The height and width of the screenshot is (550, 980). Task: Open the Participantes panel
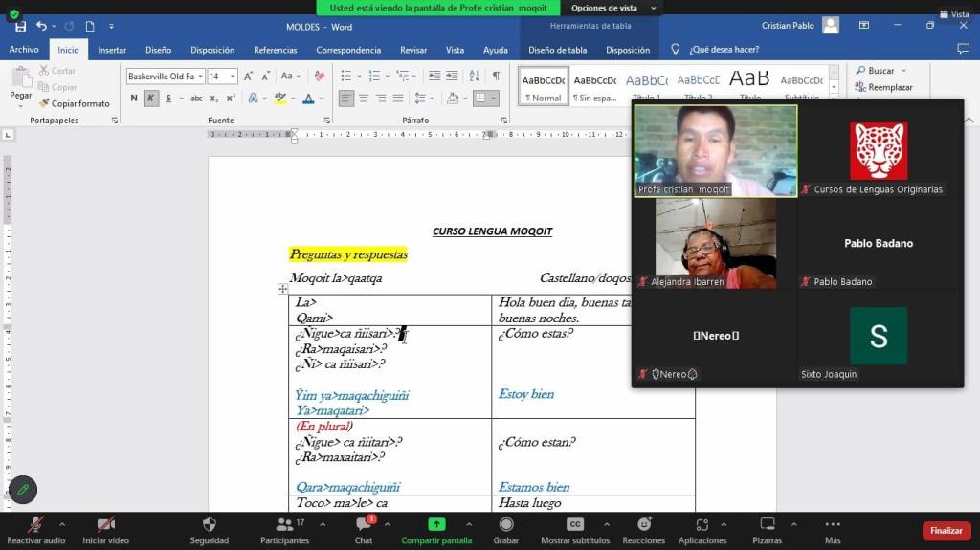(x=284, y=525)
